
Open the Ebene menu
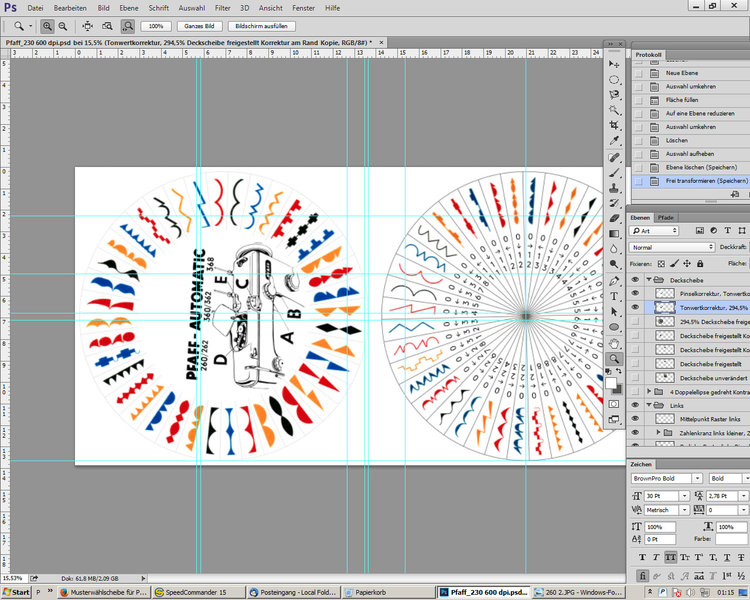coord(129,8)
